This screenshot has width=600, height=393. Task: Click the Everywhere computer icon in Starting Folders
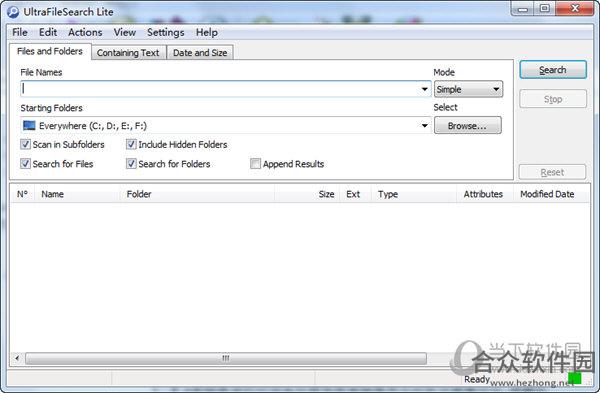29,126
